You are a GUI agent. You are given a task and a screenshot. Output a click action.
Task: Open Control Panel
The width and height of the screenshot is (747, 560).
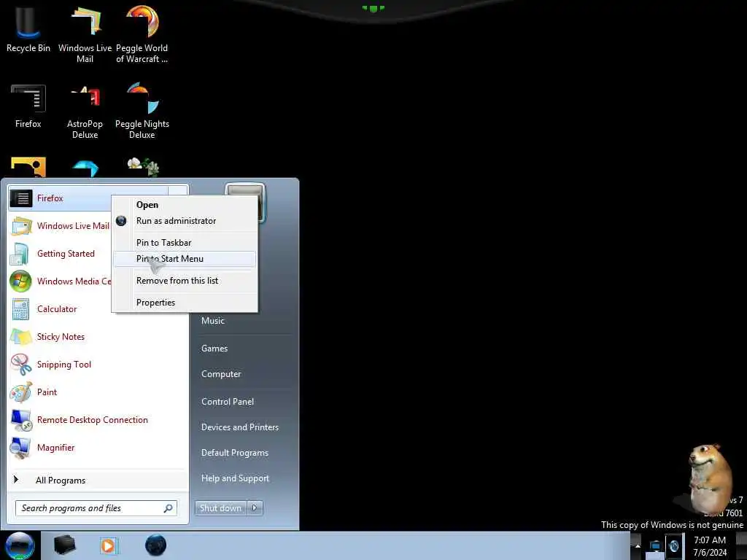coord(228,402)
